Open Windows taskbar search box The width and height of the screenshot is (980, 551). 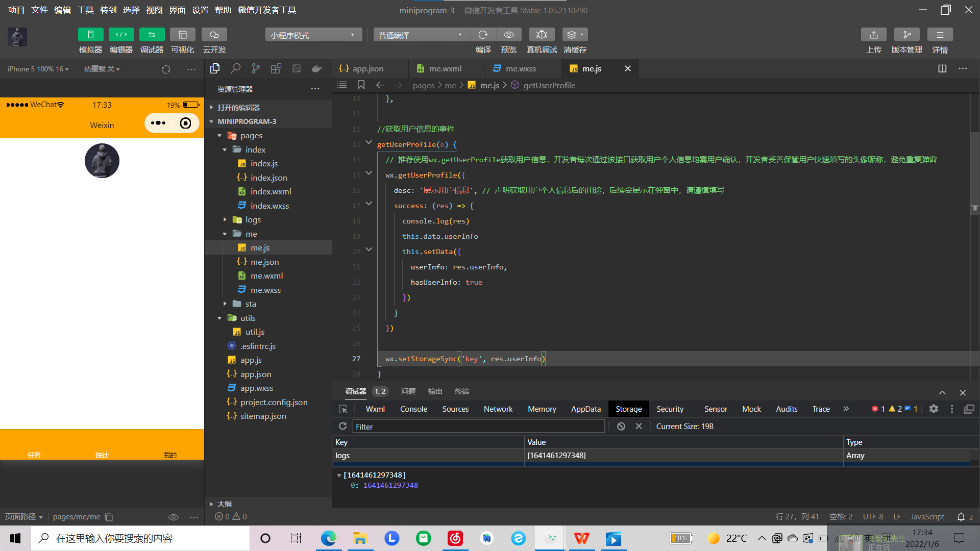click(140, 538)
